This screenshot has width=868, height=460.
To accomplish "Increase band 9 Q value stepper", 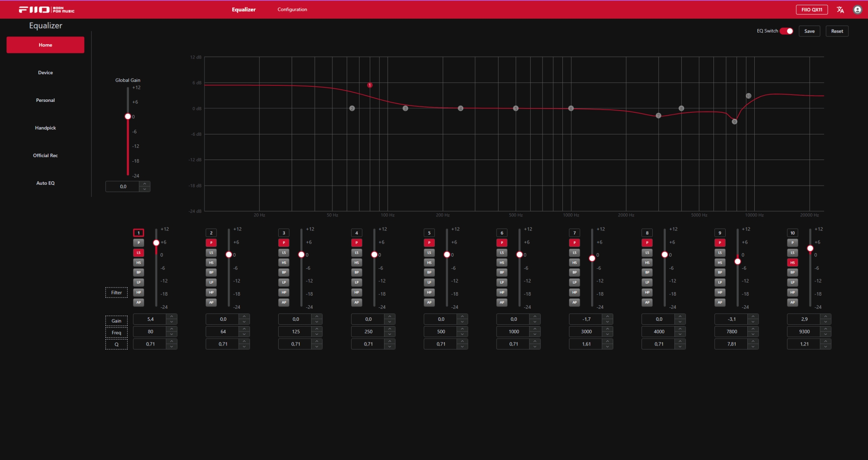I will [753, 342].
